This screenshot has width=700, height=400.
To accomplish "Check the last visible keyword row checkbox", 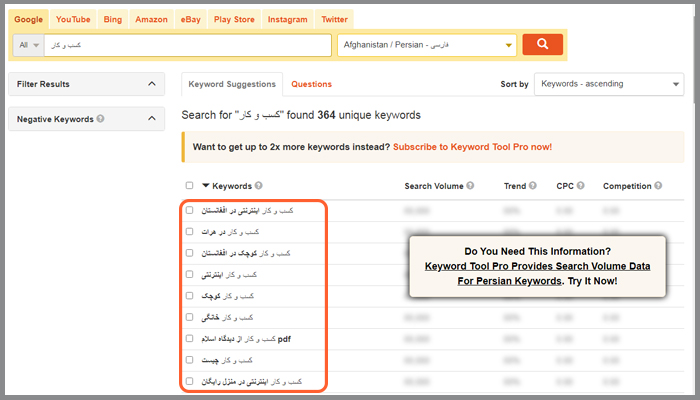I will point(189,381).
